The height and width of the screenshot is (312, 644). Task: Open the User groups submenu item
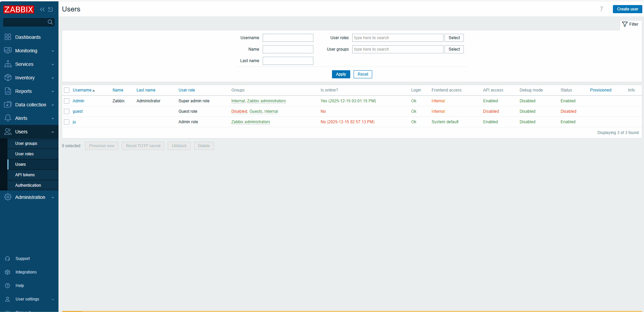(x=26, y=144)
